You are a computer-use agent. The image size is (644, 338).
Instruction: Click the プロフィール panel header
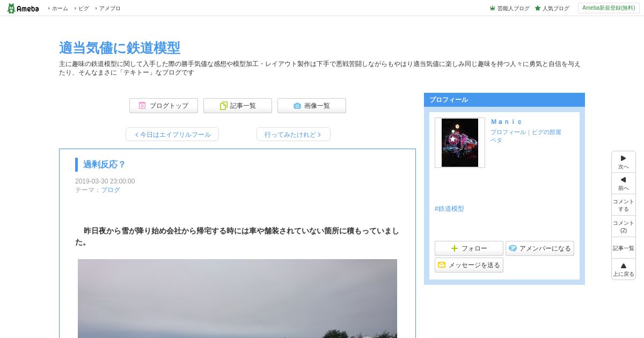tap(504, 100)
